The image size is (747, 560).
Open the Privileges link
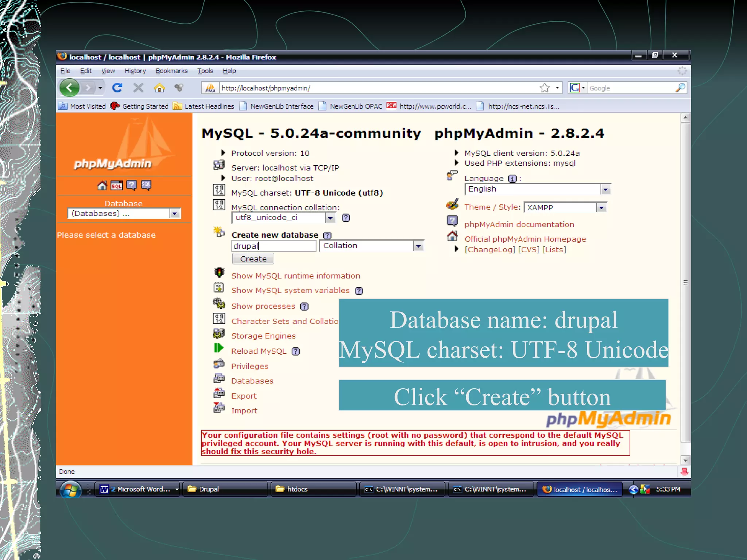[x=250, y=366]
